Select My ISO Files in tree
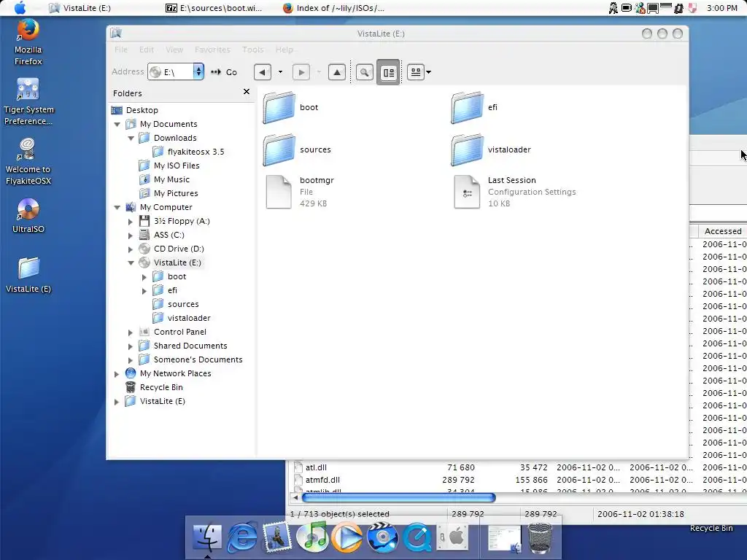Screen dimensions: 747x560 pyautogui.click(x=177, y=166)
